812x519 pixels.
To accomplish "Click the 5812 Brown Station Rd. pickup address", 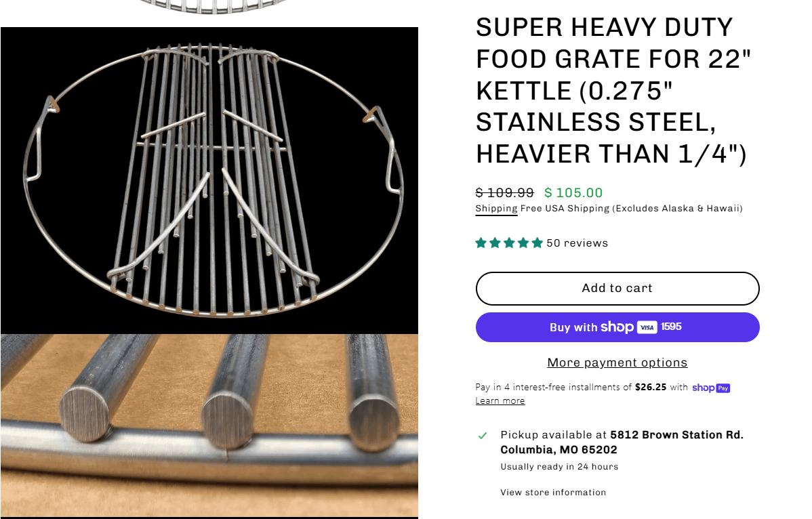I will (x=676, y=435).
